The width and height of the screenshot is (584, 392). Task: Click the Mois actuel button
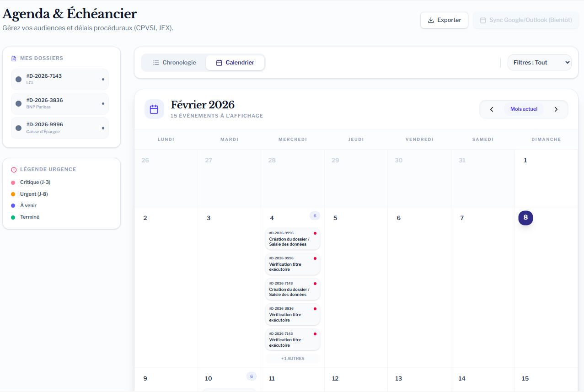524,109
